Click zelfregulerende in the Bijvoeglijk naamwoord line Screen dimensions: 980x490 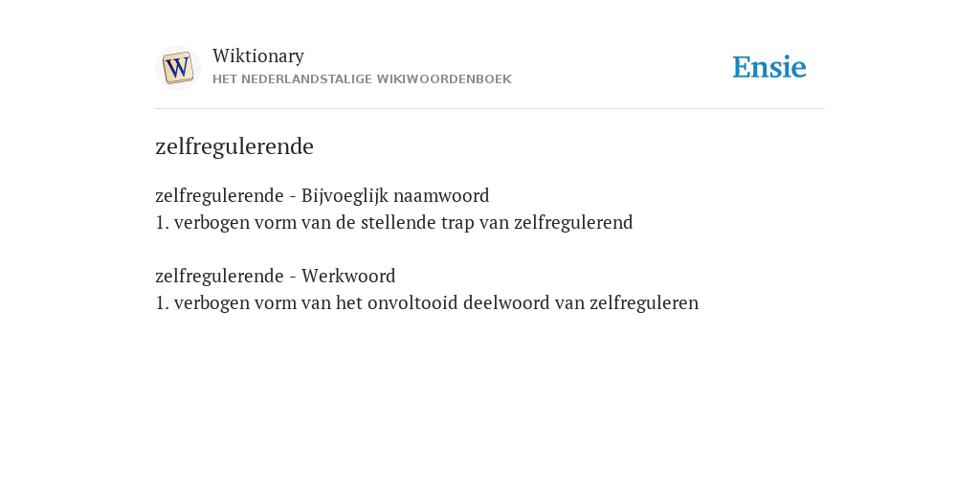coord(219,196)
